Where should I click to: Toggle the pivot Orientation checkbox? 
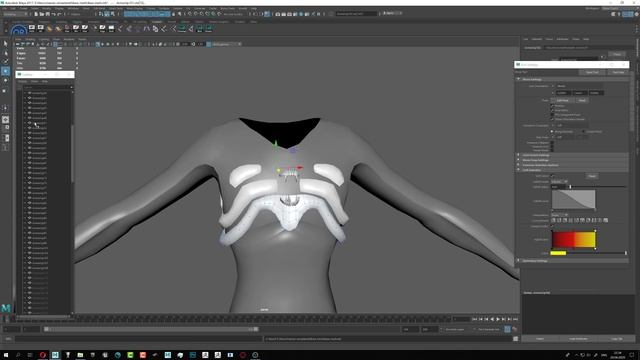[552, 110]
